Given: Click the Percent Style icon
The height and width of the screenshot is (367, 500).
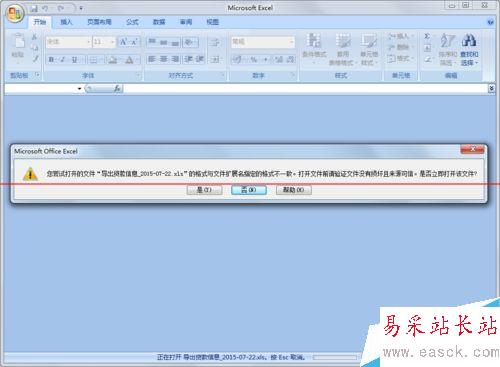Looking at the screenshot, I should [254, 60].
